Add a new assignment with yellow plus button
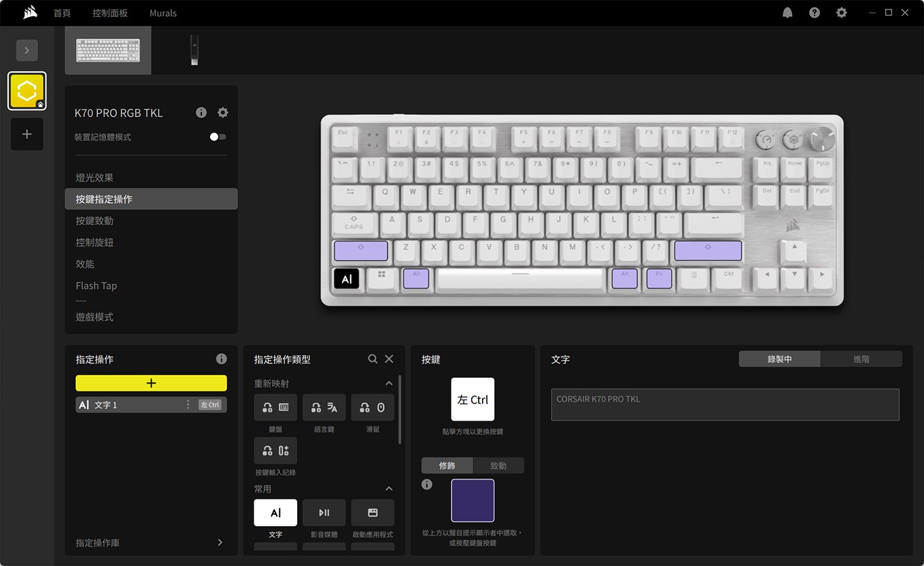The width and height of the screenshot is (924, 566). tap(151, 383)
